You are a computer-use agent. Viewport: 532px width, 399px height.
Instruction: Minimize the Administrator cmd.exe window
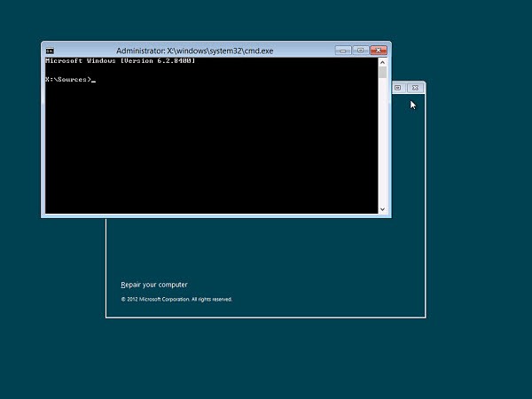(x=343, y=51)
